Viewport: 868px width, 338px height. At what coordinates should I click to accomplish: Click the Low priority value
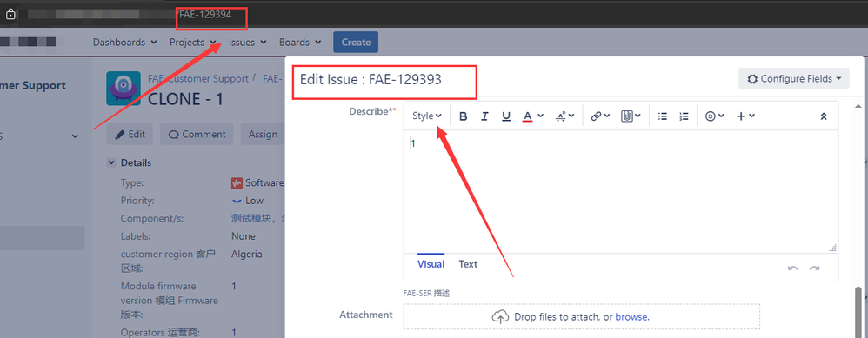[254, 200]
